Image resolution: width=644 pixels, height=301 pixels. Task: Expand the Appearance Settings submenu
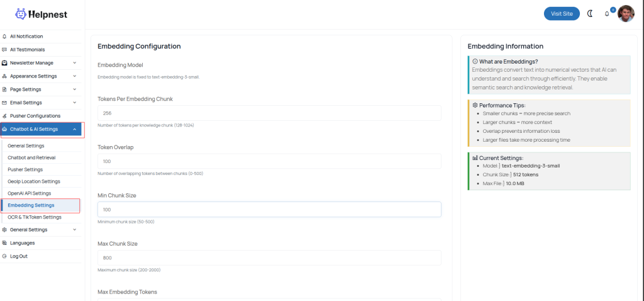[x=74, y=76]
